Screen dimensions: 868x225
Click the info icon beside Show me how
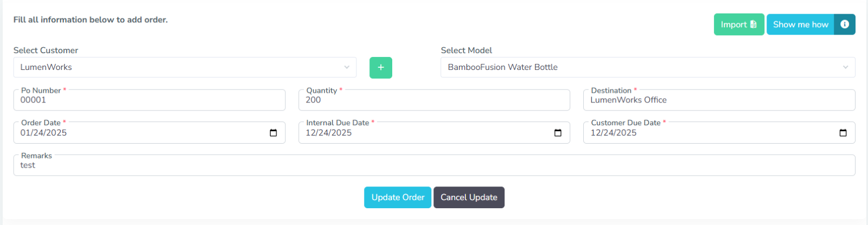845,24
